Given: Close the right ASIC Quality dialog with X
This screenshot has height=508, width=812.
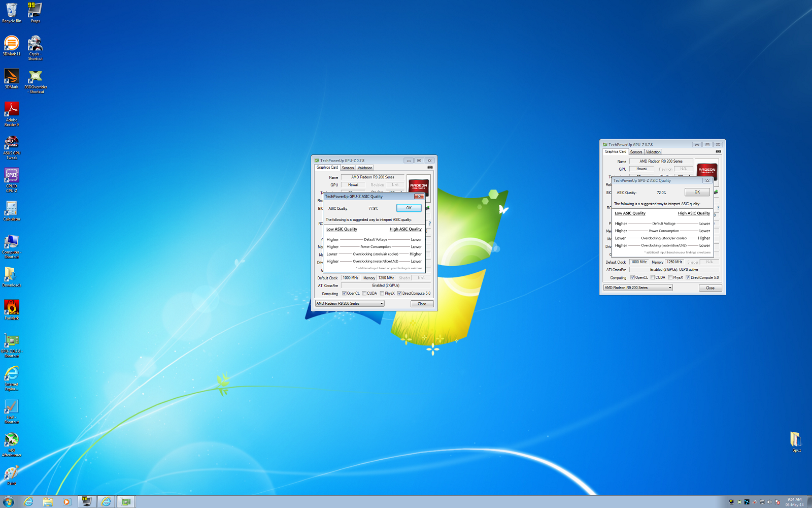Looking at the screenshot, I should (x=707, y=181).
